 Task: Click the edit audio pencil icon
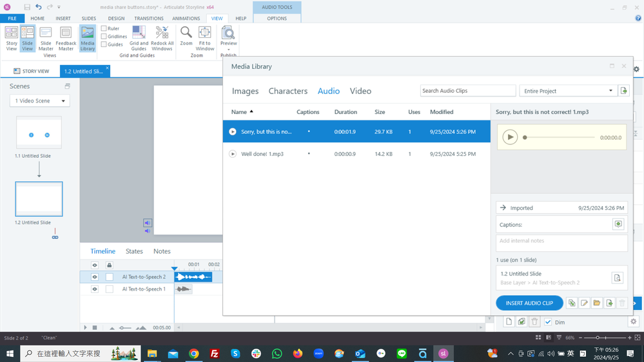tap(584, 303)
